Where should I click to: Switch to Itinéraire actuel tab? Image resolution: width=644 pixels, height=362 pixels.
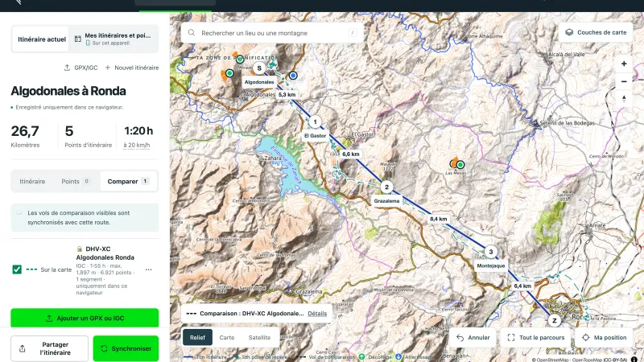coord(42,39)
